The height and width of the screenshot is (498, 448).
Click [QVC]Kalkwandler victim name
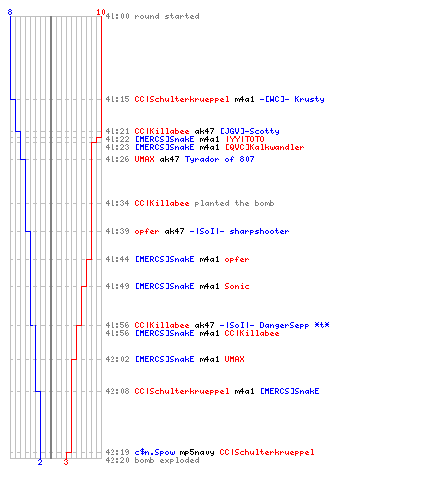(x=264, y=147)
